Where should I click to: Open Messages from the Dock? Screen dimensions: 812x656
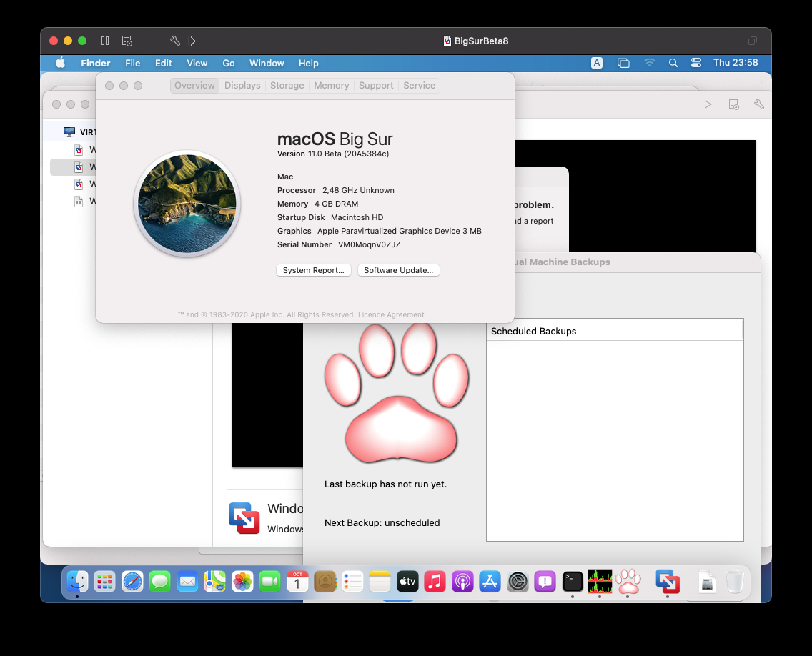tap(160, 582)
